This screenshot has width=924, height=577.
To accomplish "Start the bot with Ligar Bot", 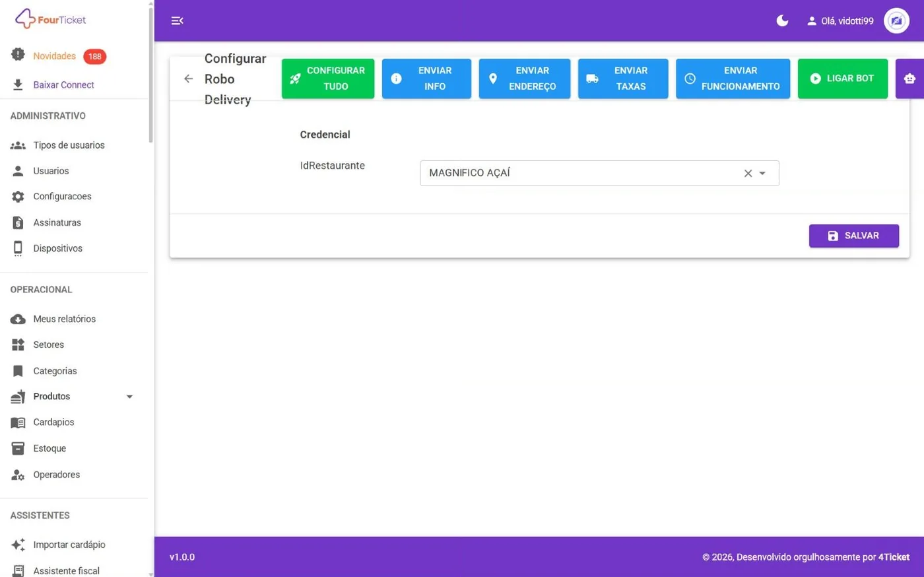I will 843,79.
